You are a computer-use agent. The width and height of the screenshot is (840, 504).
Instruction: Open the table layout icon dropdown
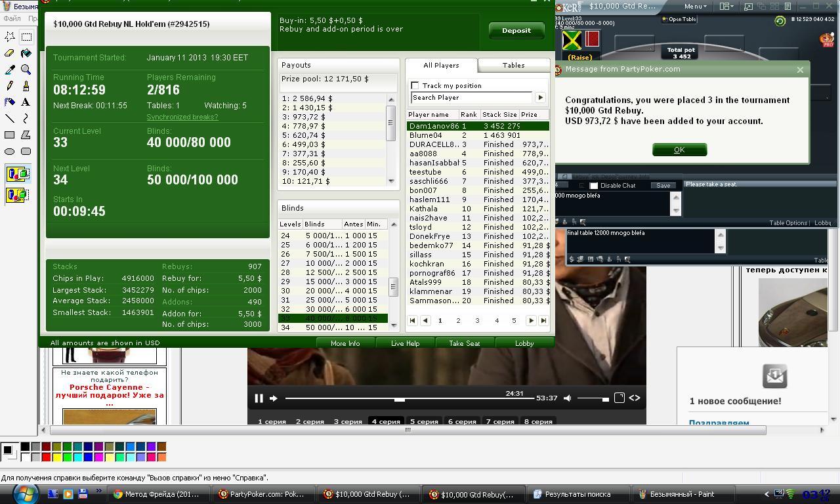tap(726, 6)
